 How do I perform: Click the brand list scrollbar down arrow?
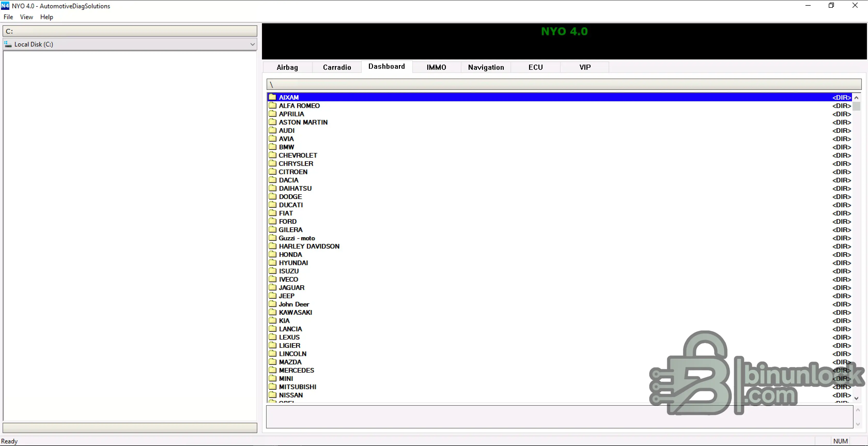tap(856, 398)
